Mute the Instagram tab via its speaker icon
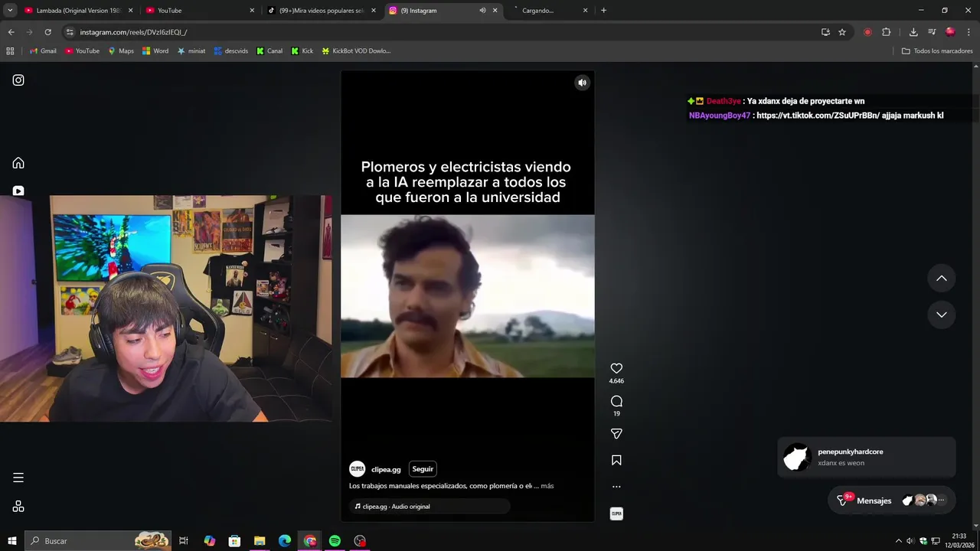Screen dimensions: 980x551 (x=482, y=11)
